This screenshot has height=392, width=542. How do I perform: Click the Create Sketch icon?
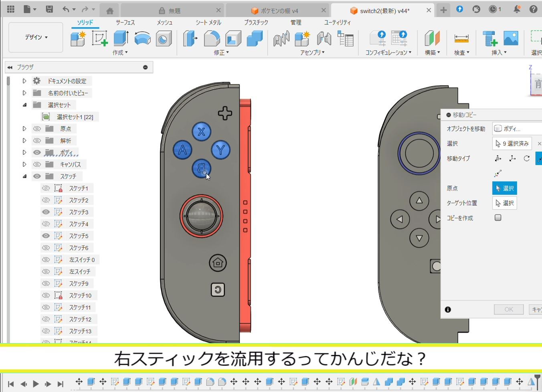(100, 38)
